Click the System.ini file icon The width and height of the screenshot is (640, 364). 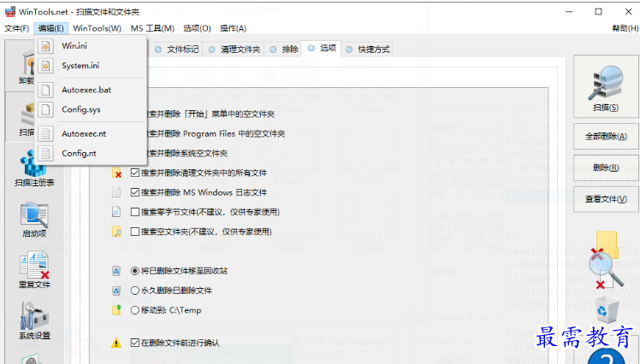pos(45,66)
